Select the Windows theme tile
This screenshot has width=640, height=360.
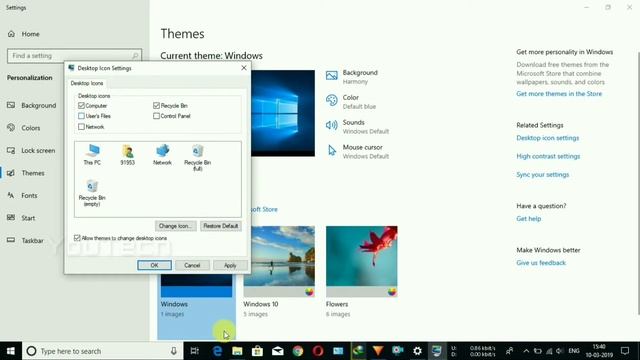196,307
